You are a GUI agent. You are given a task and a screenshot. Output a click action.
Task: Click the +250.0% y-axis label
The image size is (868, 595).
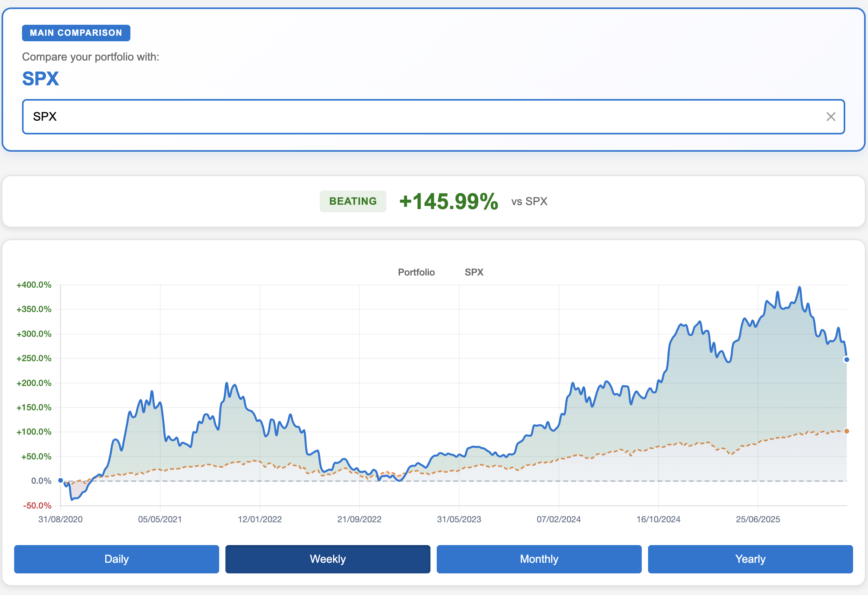point(34,358)
